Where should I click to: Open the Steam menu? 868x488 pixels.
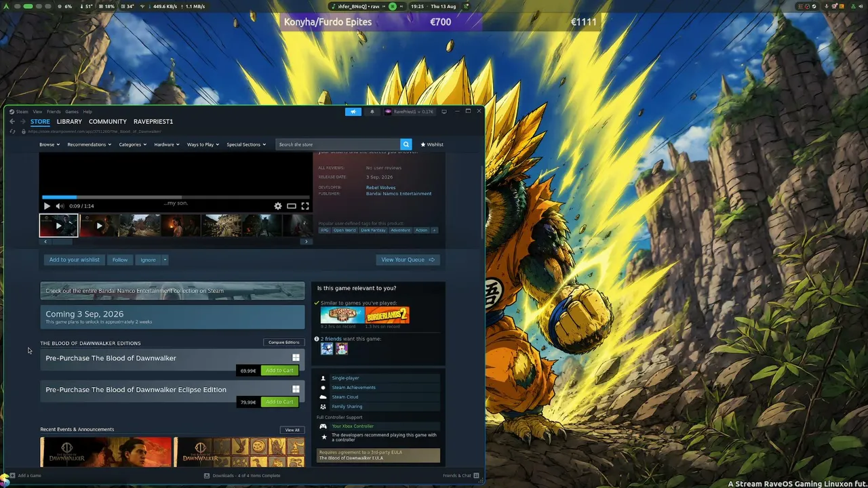pyautogui.click(x=22, y=112)
